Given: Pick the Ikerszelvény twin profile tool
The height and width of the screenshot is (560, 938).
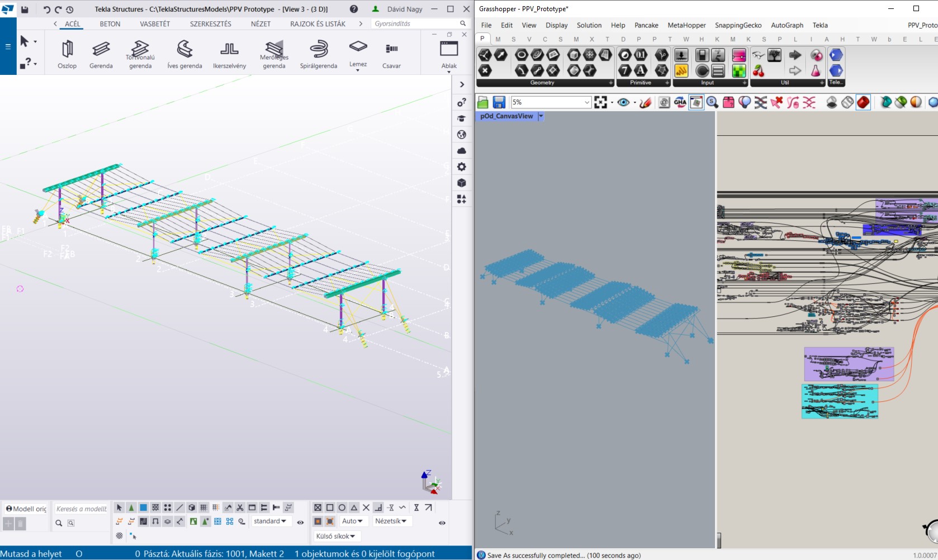Looking at the screenshot, I should [229, 54].
